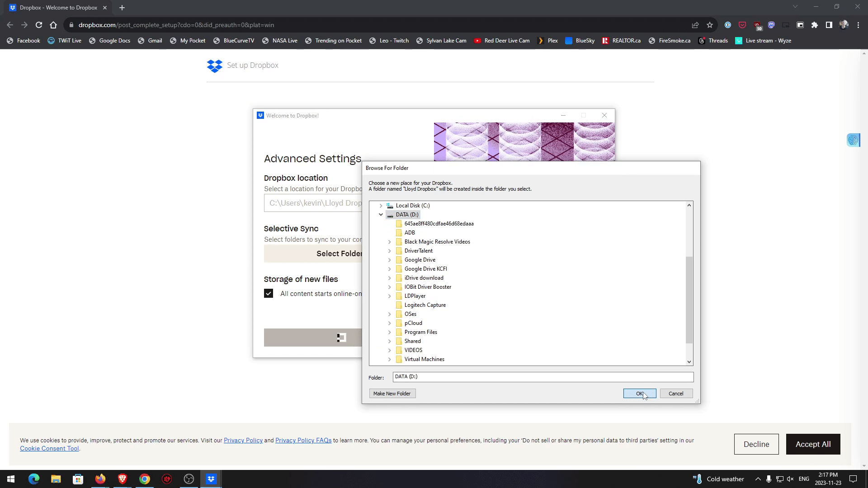Collapse the DATA (D:) drive node
868x488 pixels.
381,215
